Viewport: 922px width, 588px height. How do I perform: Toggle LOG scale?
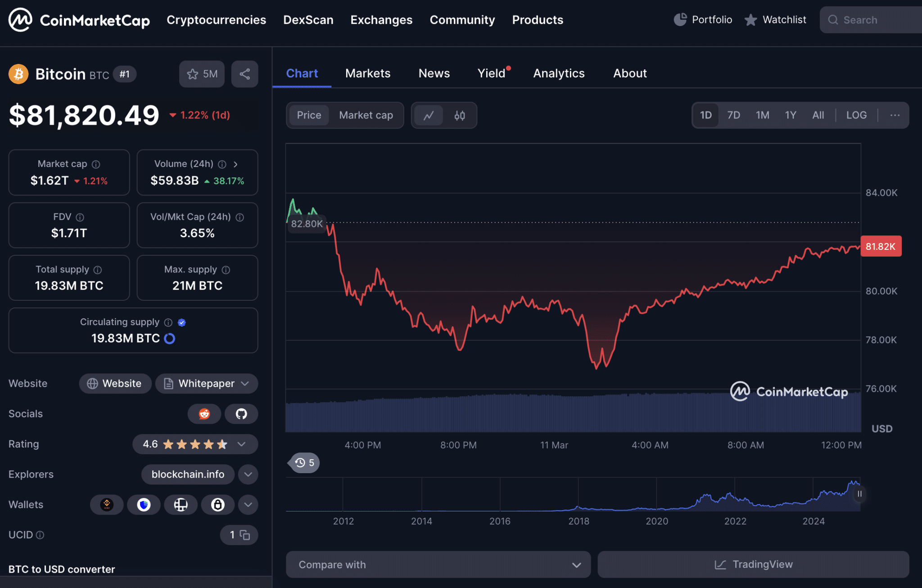click(856, 115)
